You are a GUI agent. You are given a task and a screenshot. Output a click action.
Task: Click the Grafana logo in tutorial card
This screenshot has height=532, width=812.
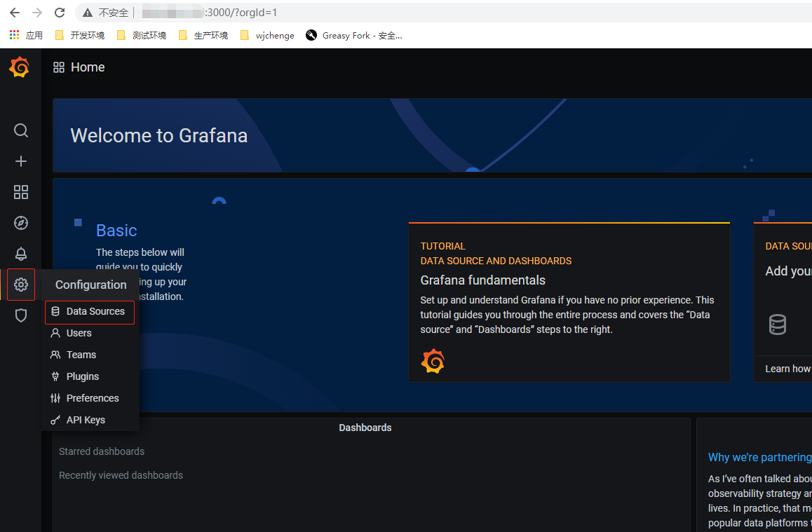pos(433,361)
